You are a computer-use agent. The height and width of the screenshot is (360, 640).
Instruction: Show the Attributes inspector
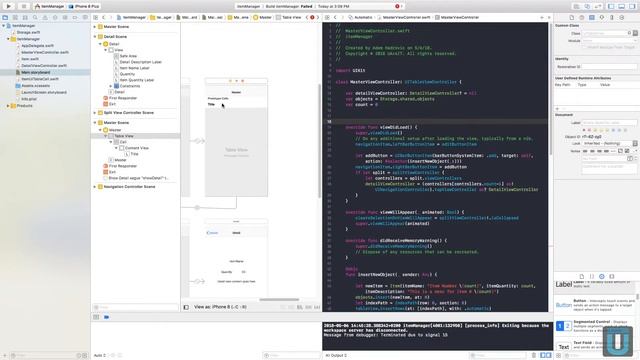[602, 18]
